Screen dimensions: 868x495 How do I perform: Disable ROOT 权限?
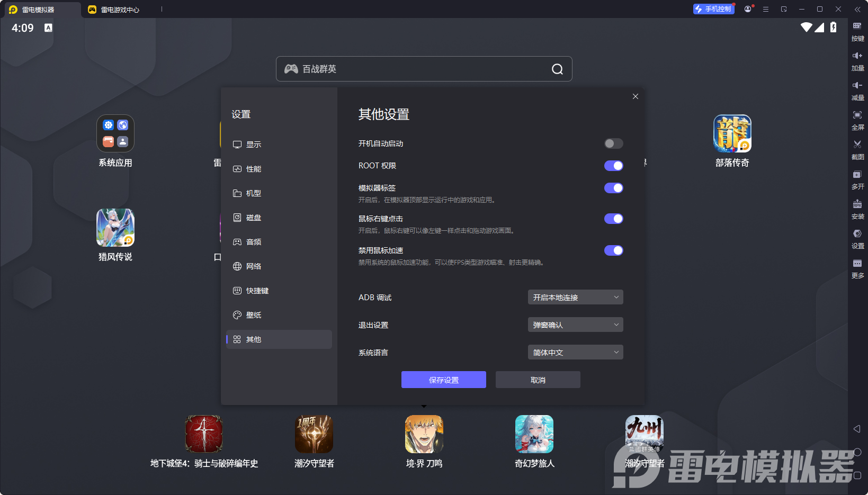(x=613, y=166)
